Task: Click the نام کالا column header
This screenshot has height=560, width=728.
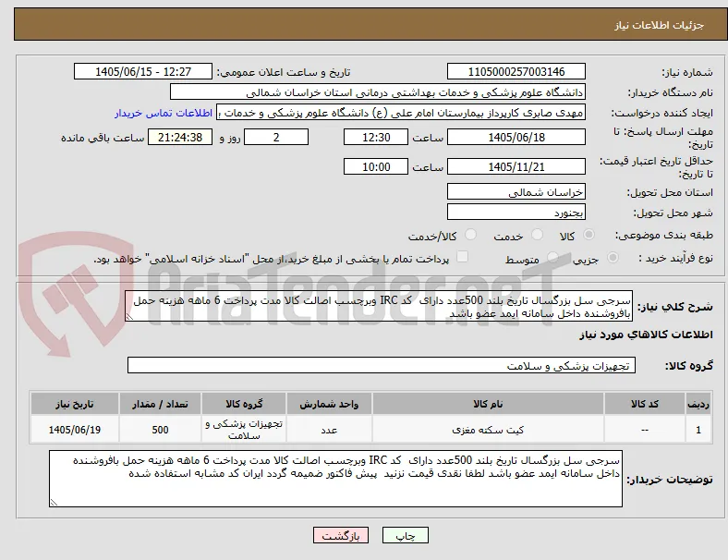Action: 488,404
